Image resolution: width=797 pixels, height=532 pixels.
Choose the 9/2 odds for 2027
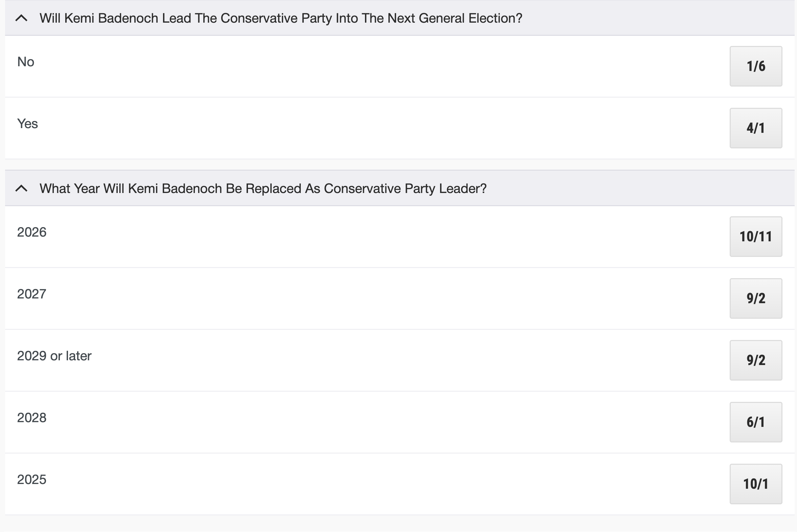point(756,298)
